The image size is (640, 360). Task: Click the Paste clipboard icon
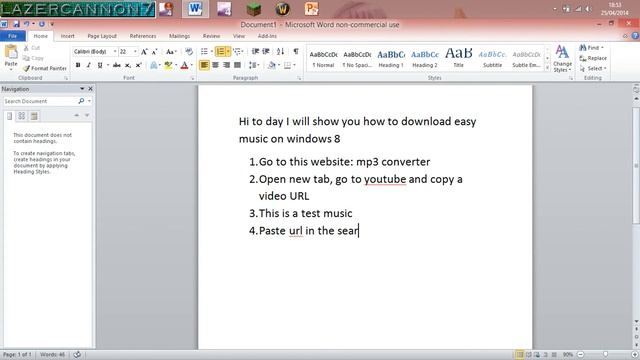coord(11,53)
